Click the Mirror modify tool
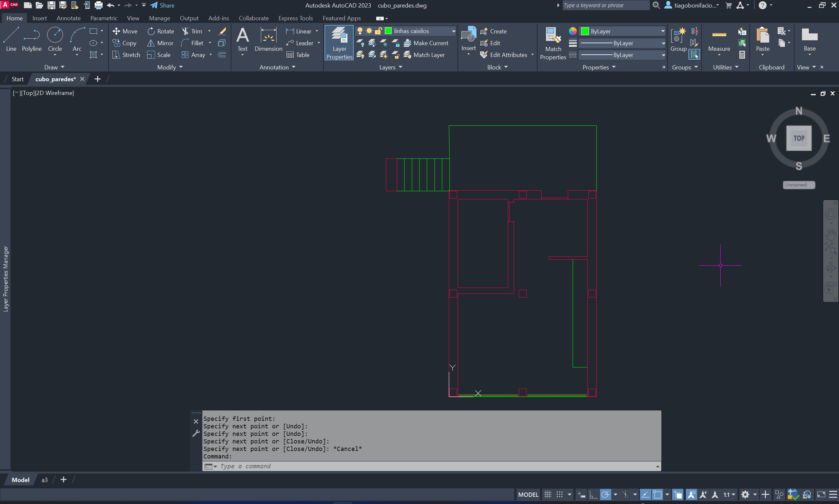The height and width of the screenshot is (504, 839). (x=160, y=43)
